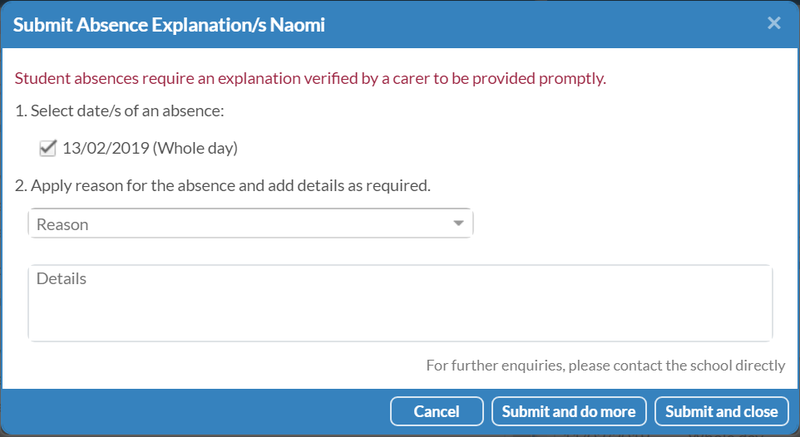Click the Reason dropdown arrow
The image size is (800, 437).
tap(458, 223)
